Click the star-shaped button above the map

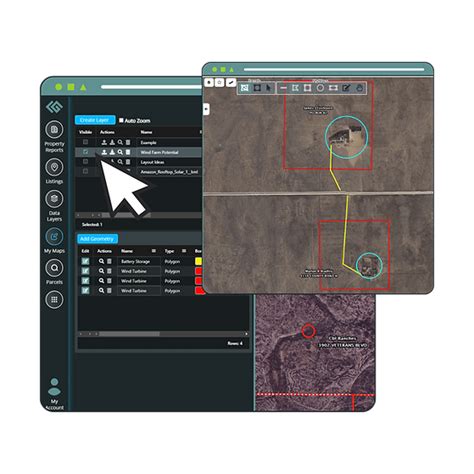pos(220,82)
